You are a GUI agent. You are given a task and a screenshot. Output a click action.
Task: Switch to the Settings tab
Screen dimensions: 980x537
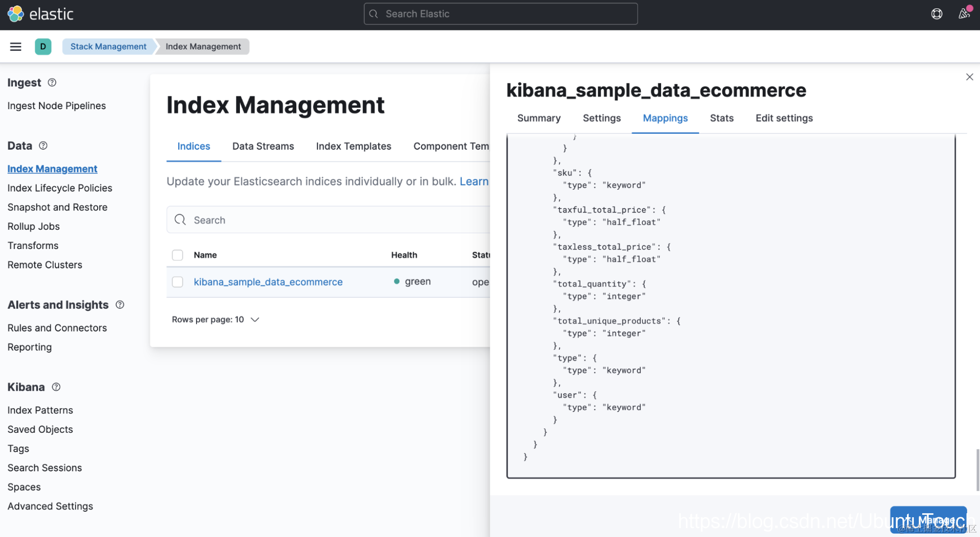click(x=601, y=118)
